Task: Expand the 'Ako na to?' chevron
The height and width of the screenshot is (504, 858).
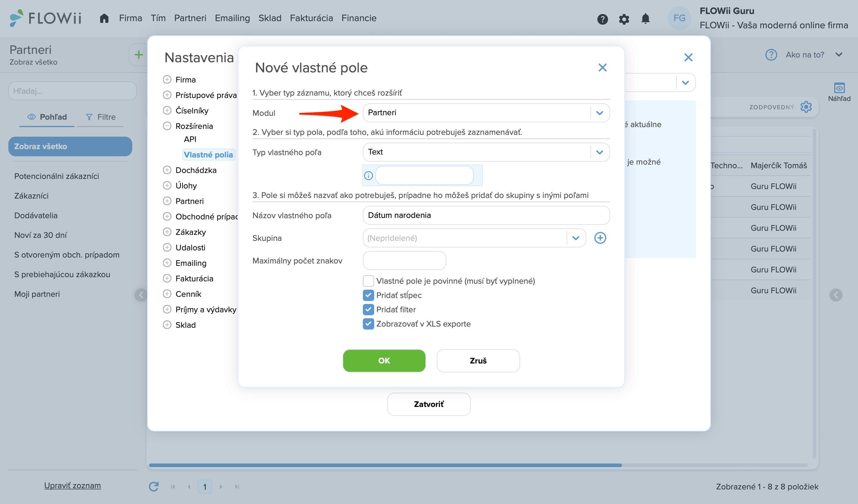Action: coord(839,55)
